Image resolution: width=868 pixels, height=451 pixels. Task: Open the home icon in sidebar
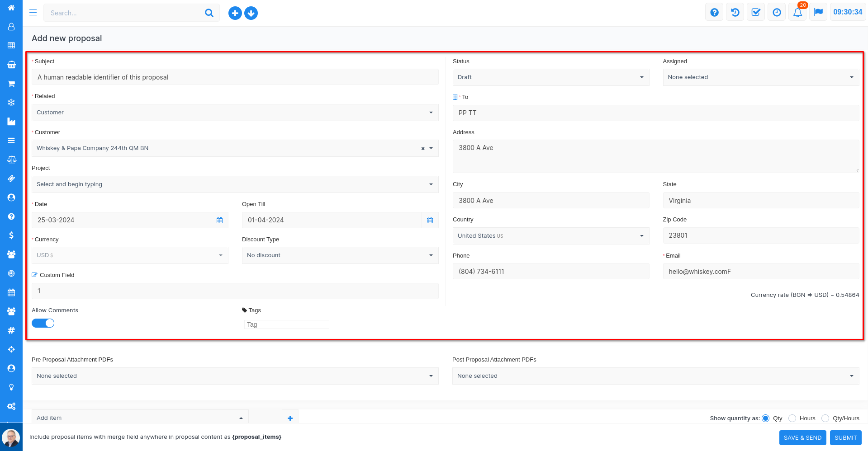(11, 8)
